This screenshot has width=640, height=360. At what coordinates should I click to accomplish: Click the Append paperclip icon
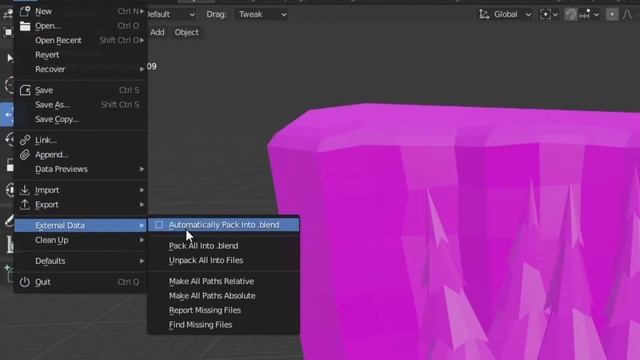pos(25,155)
